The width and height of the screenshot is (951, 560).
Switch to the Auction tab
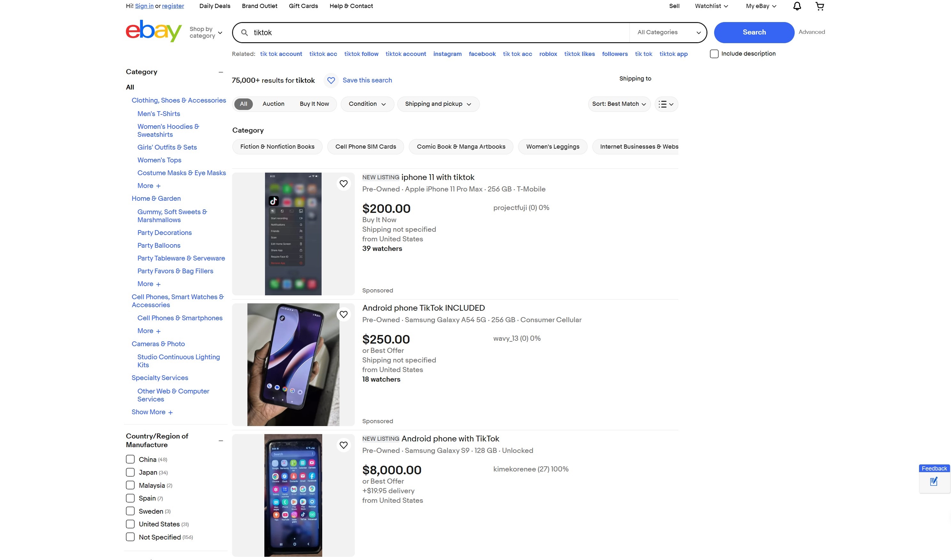(273, 104)
